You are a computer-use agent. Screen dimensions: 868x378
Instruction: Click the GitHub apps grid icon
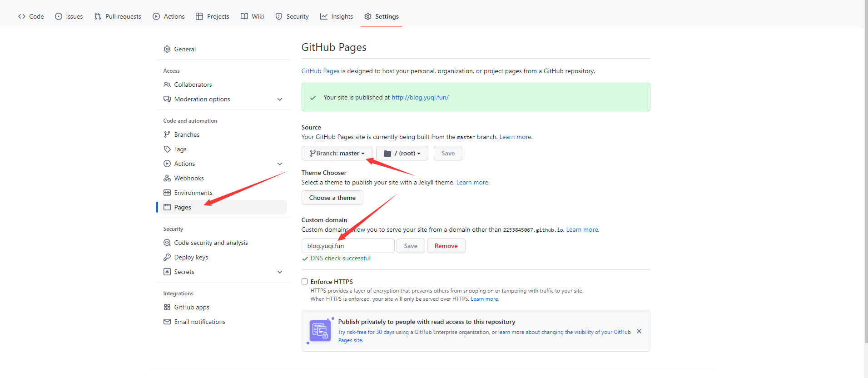tap(167, 307)
